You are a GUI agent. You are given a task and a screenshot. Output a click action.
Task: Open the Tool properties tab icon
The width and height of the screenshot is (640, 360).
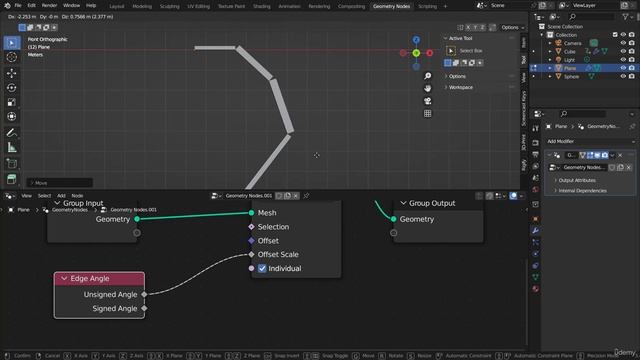tap(535, 129)
